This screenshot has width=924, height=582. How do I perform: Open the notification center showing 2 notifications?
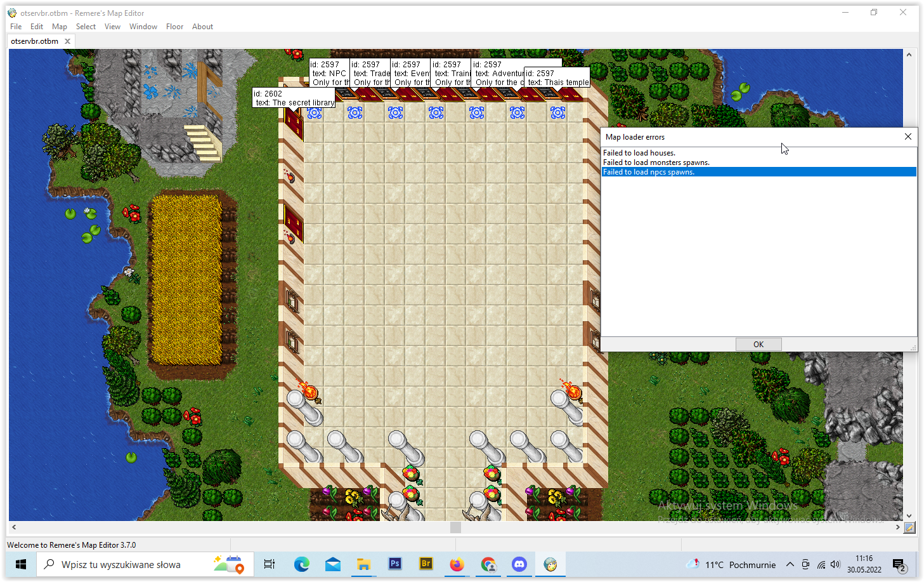coord(898,564)
